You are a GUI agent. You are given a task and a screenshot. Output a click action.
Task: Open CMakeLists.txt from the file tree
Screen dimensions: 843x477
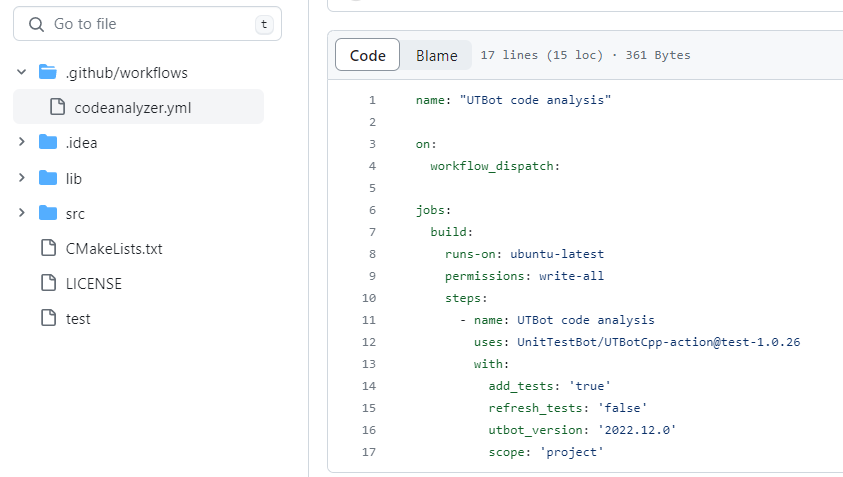(x=113, y=248)
